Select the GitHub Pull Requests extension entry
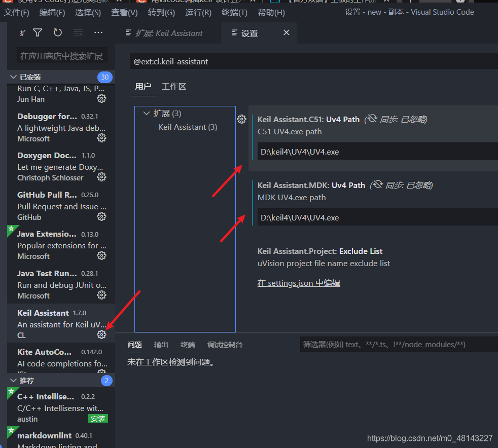Viewport: 498px width, 448px height. click(x=61, y=206)
